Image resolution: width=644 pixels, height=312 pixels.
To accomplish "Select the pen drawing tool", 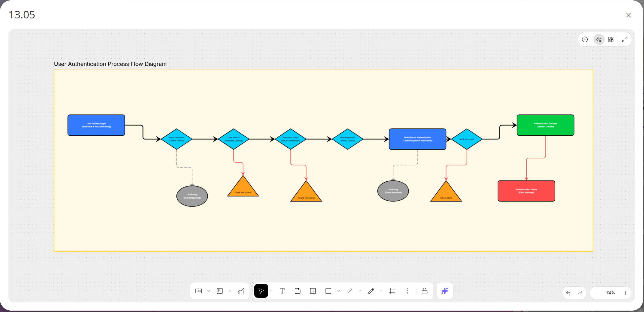I will coord(371,291).
